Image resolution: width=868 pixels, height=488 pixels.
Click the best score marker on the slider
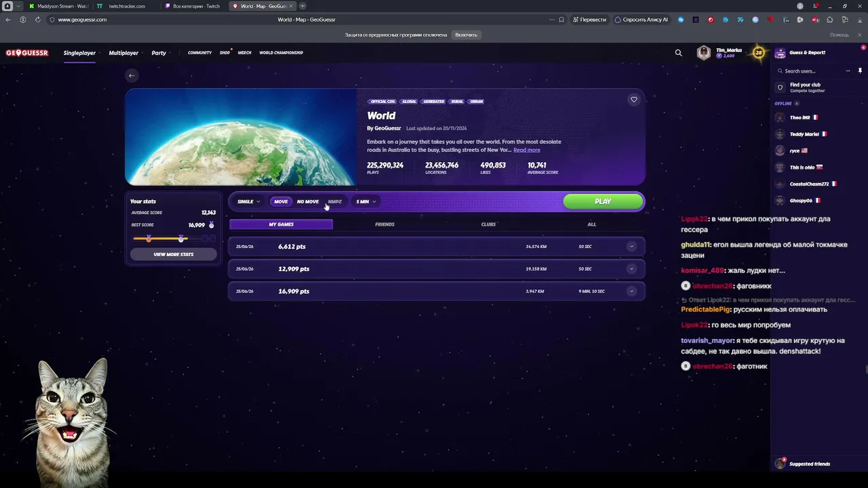tap(181, 239)
